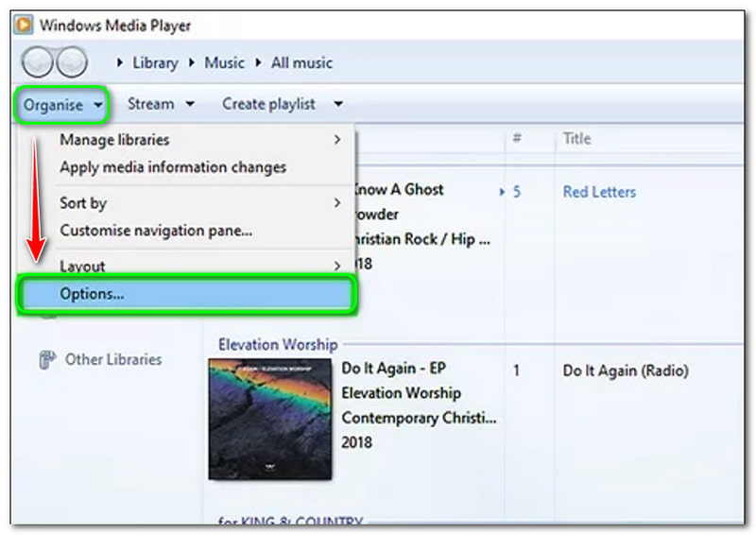Click the Do It Again - EP album name
This screenshot has width=756, height=535.
point(393,369)
